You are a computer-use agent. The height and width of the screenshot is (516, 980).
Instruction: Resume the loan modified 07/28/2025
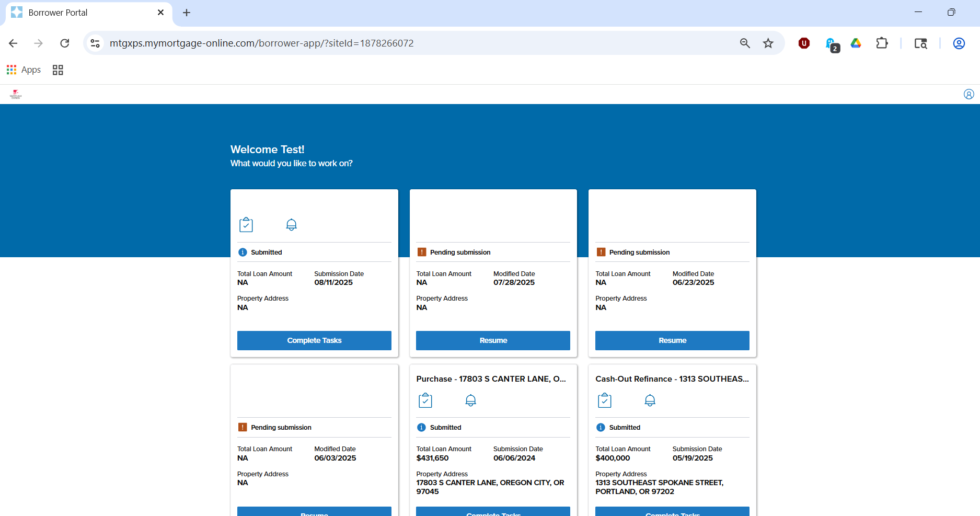(x=493, y=340)
